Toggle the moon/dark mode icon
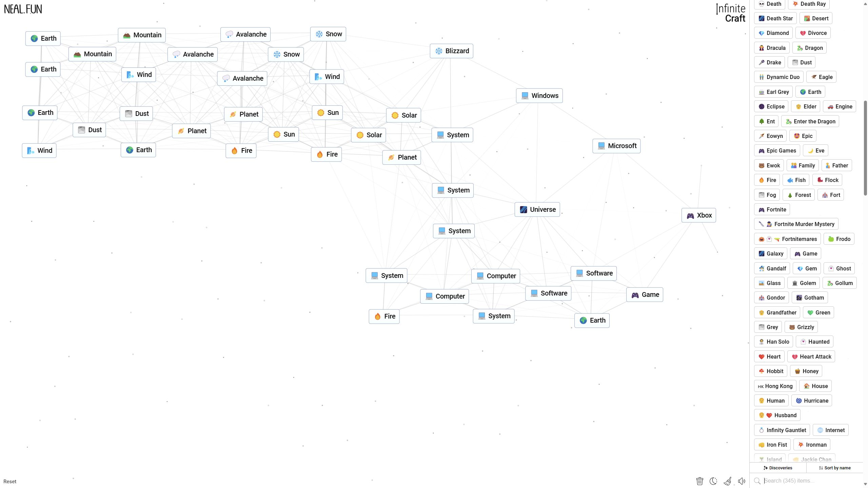Image resolution: width=868 pixels, height=488 pixels. [x=714, y=481]
